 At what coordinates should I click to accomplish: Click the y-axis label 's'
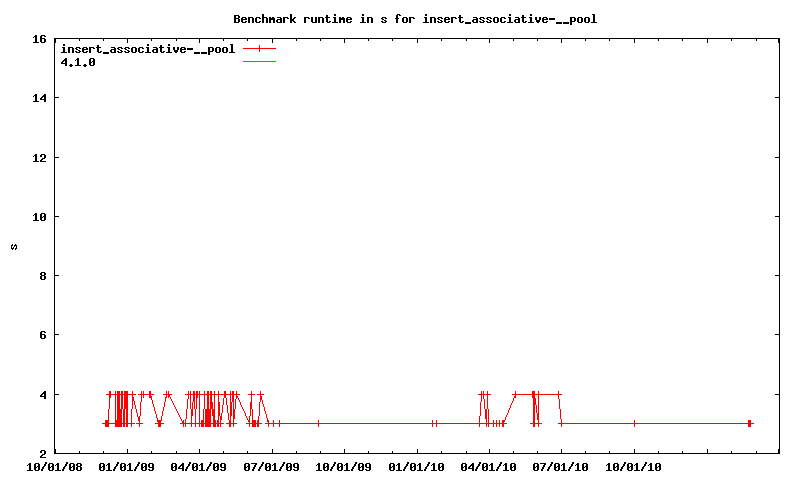tap(13, 247)
